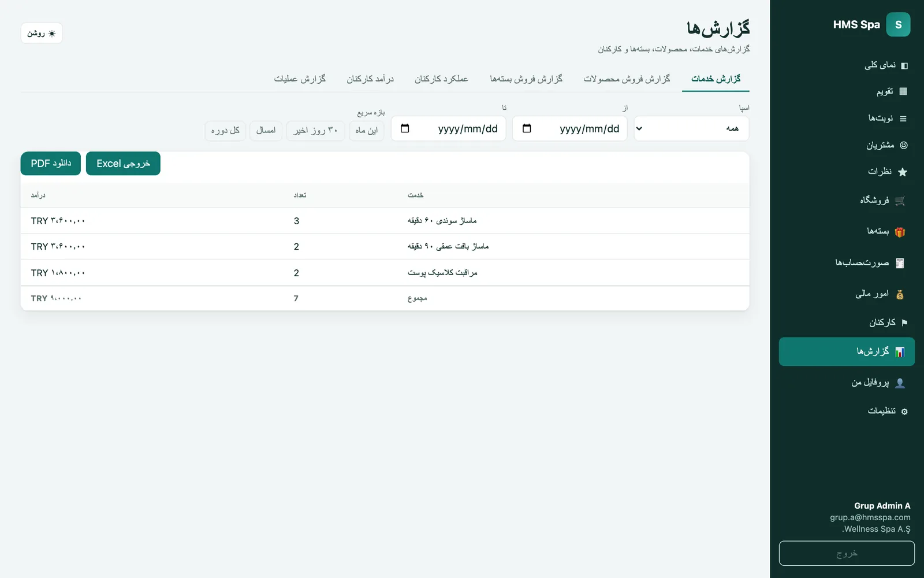Image resolution: width=924 pixels, height=578 pixels.
Task: Open calendar picker on the 'تا' date field
Action: click(405, 128)
